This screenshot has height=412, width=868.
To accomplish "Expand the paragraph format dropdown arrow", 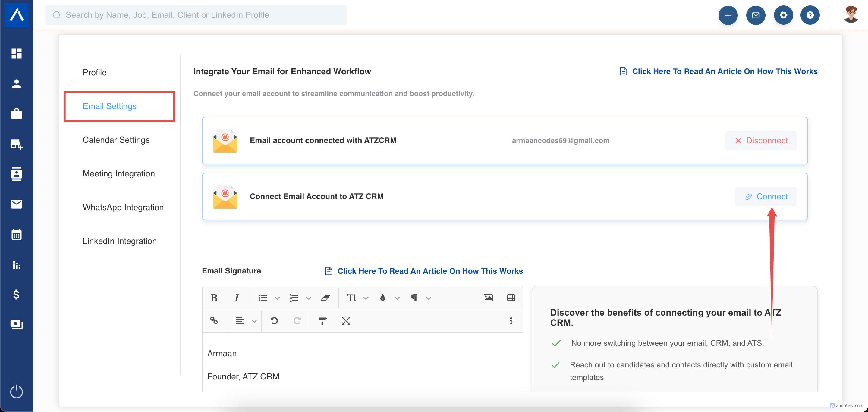I will pos(429,298).
